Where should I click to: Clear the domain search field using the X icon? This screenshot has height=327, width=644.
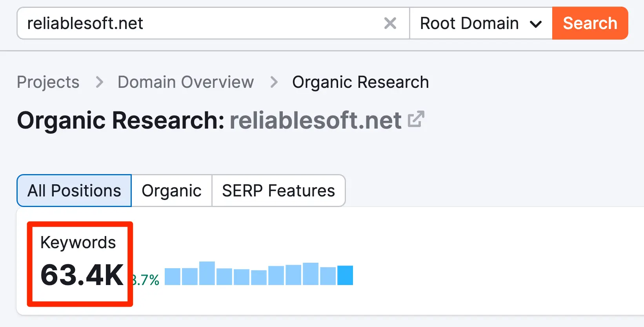pyautogui.click(x=390, y=24)
